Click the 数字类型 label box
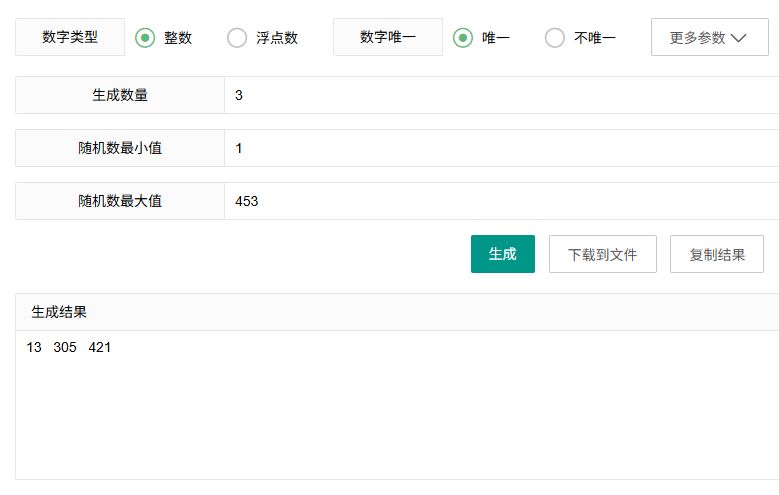Viewport: 779px width, 495px height. tap(70, 37)
